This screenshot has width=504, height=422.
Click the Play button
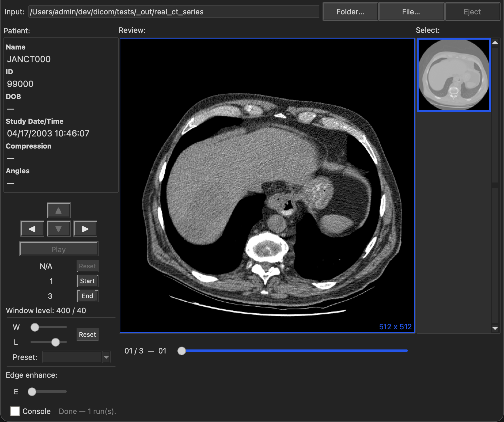[59, 249]
